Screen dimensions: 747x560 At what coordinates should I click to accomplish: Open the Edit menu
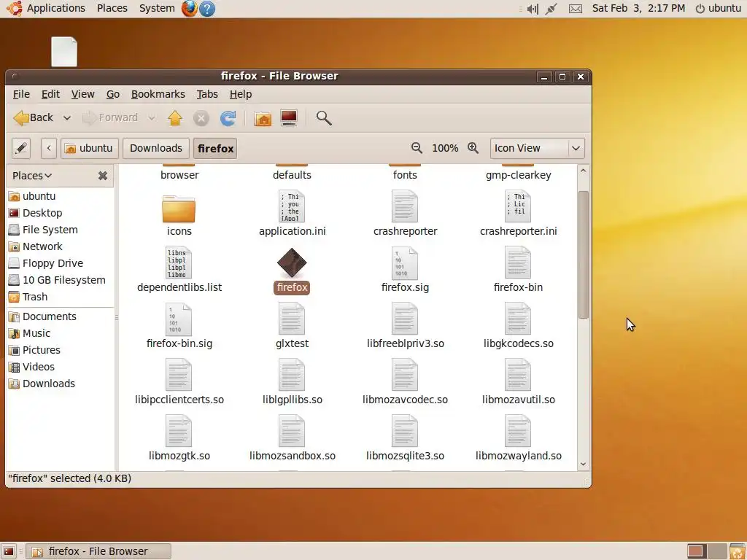pos(50,94)
